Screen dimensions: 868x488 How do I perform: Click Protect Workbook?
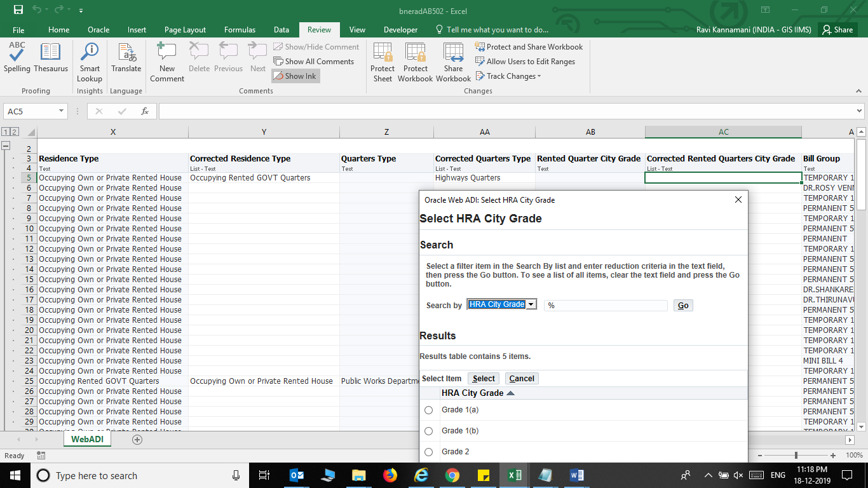pyautogui.click(x=415, y=62)
